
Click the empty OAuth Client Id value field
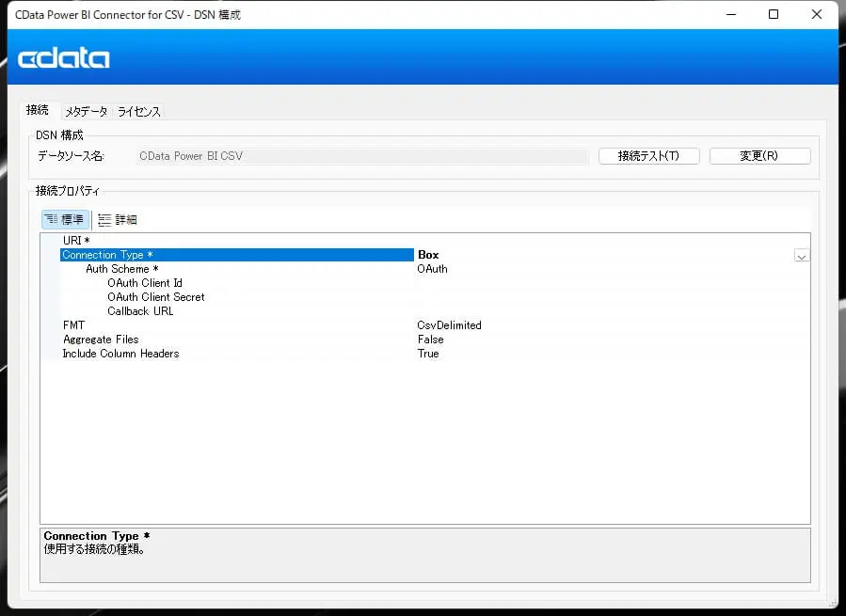[x=612, y=283]
